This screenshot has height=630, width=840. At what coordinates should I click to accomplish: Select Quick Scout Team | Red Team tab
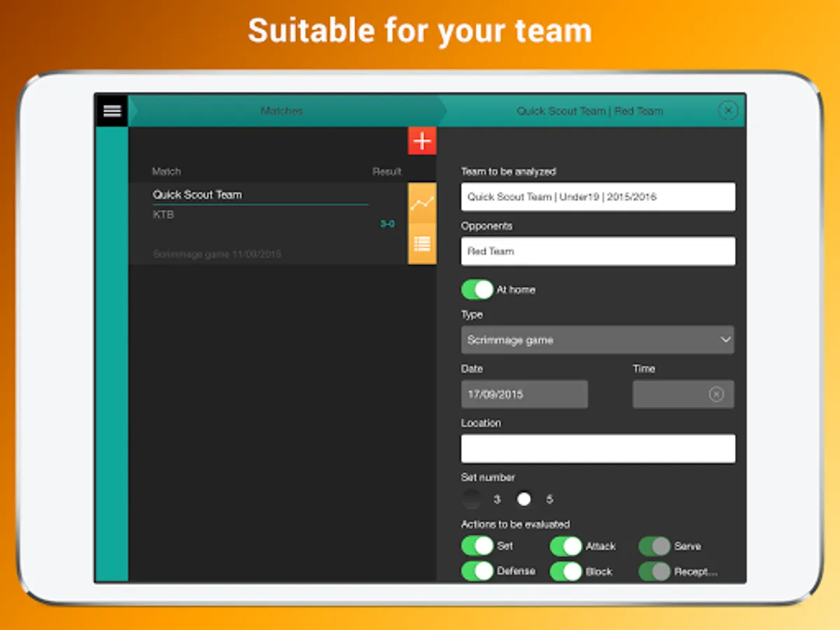click(x=589, y=111)
